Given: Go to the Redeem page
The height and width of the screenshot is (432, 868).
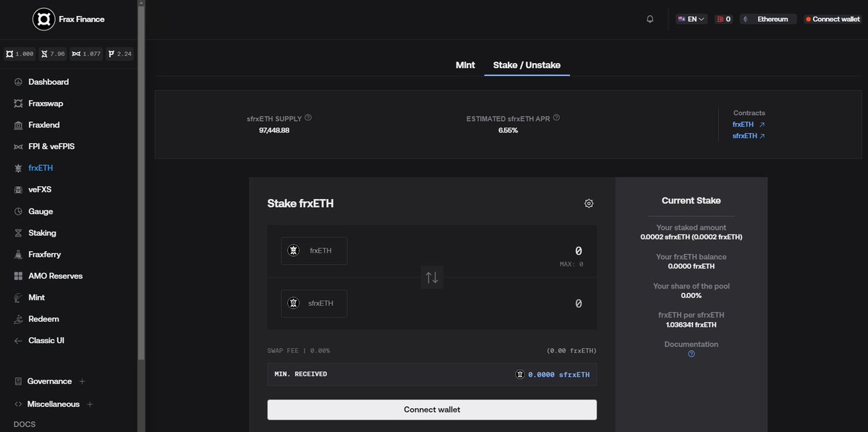Looking at the screenshot, I should 43,318.
